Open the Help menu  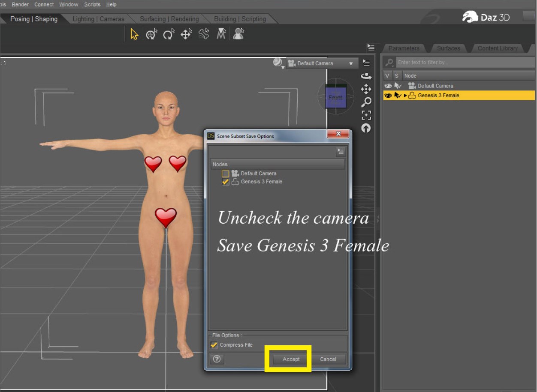(x=111, y=4)
